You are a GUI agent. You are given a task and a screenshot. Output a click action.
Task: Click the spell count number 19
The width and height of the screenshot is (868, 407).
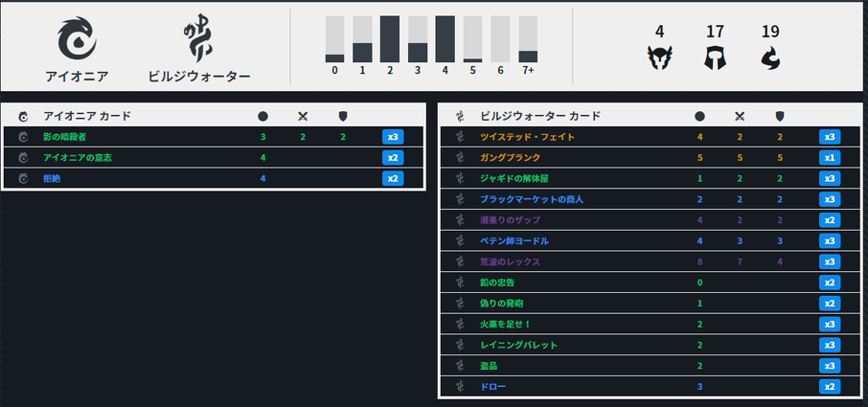pyautogui.click(x=770, y=32)
